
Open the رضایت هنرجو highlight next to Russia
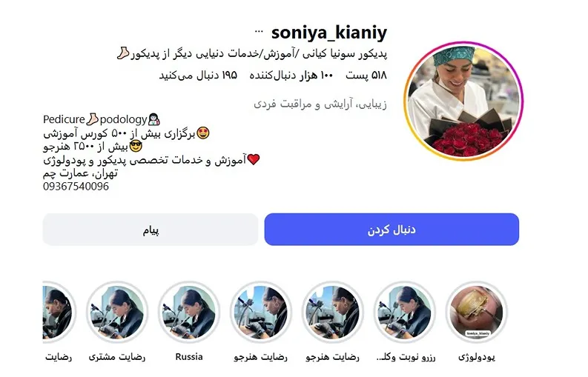(261, 312)
